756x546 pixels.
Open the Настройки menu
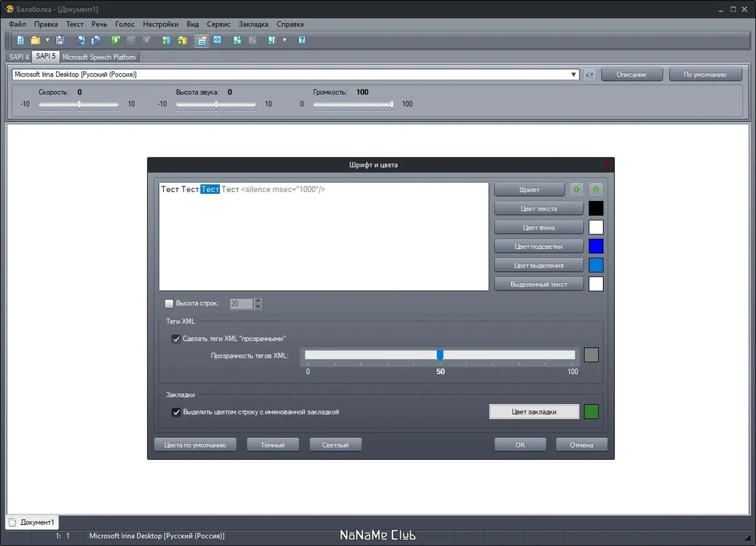pyautogui.click(x=161, y=24)
